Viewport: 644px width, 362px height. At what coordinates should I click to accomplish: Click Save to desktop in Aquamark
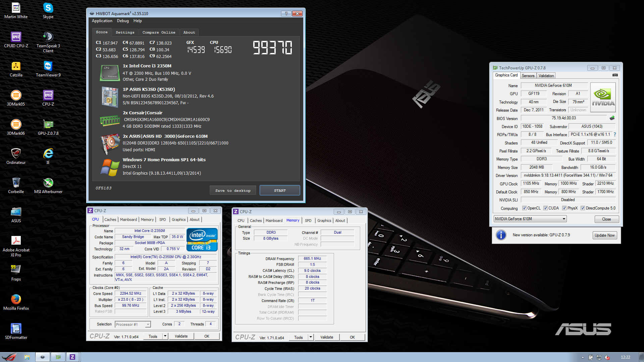click(233, 190)
